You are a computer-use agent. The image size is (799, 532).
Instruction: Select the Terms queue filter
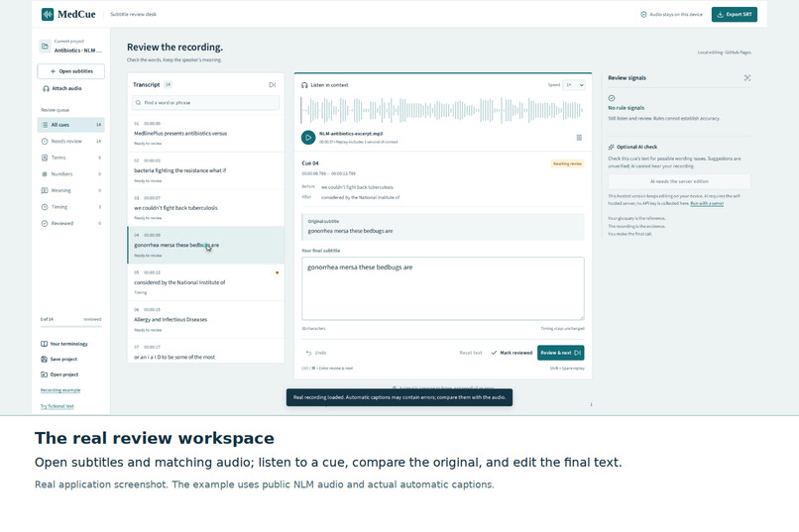coord(70,158)
